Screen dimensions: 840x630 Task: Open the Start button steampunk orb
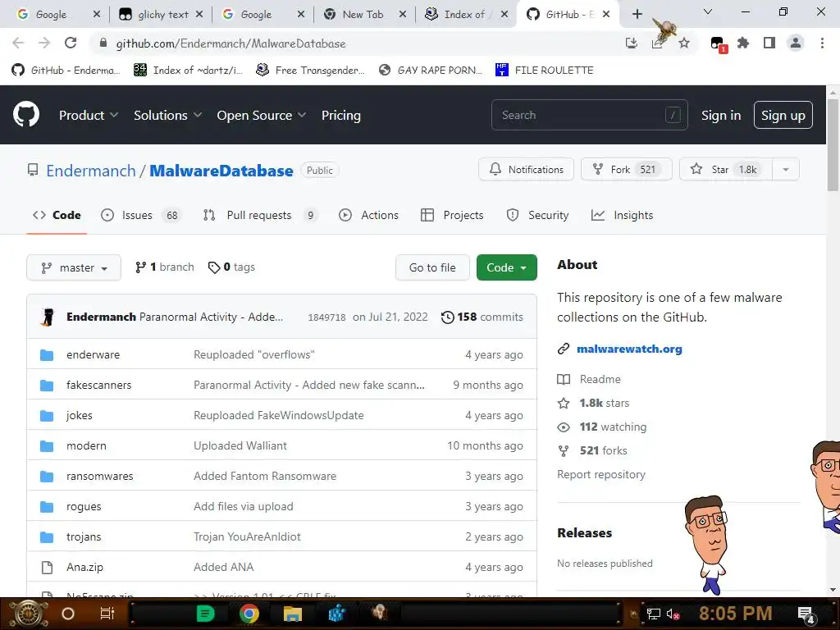click(x=29, y=614)
